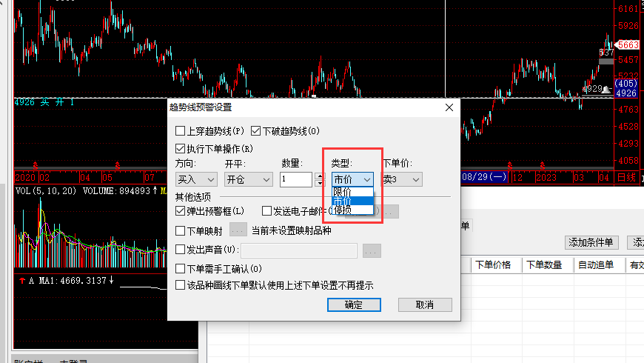The width and height of the screenshot is (644, 363).
Task: Click the 确定 button
Action: pos(354,304)
